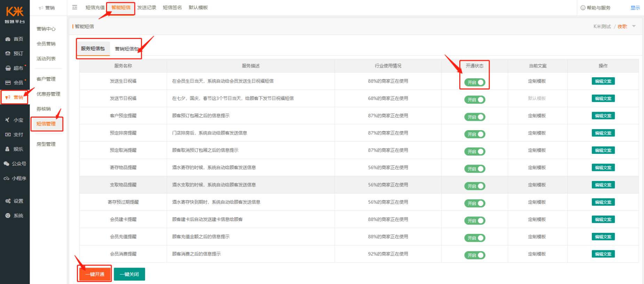Open 活动列表 in the submenu

pyautogui.click(x=46, y=59)
